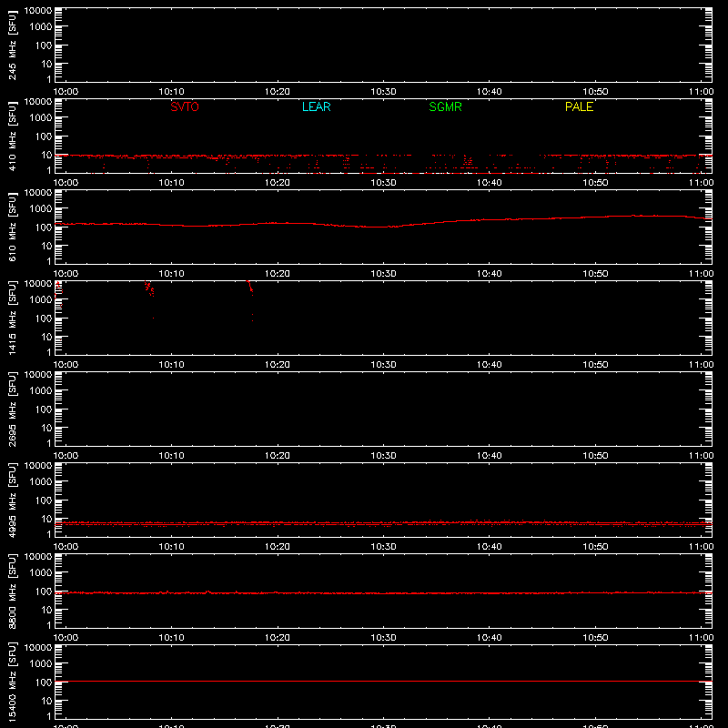Click 10:40 tick under the 610 MHz panel
728x728 pixels.
pos(489,274)
